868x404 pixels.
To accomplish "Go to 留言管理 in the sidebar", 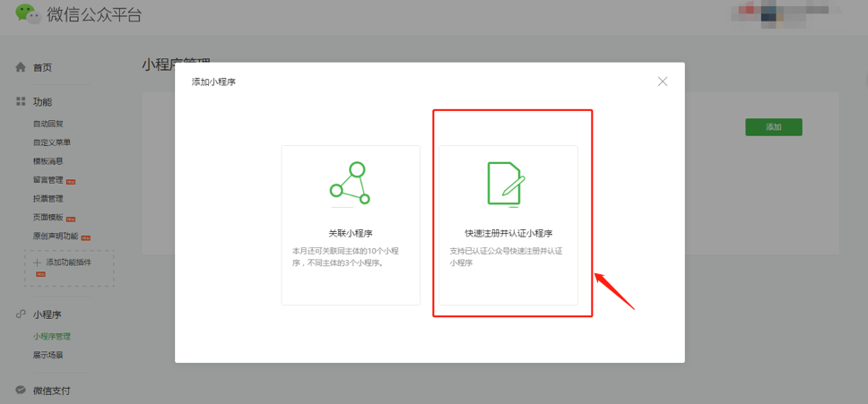I will coord(48,180).
